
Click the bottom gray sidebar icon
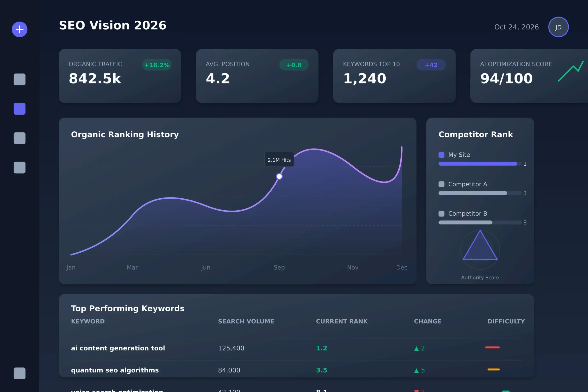point(20,373)
